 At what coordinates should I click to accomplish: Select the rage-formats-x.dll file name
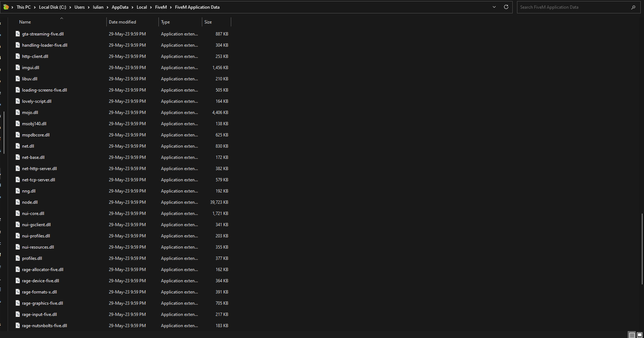[x=39, y=292]
